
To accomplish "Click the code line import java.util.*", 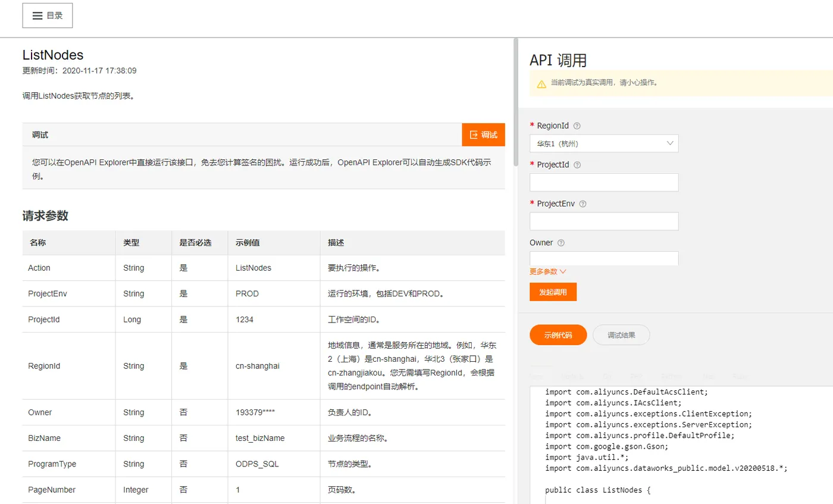I will click(x=587, y=457).
